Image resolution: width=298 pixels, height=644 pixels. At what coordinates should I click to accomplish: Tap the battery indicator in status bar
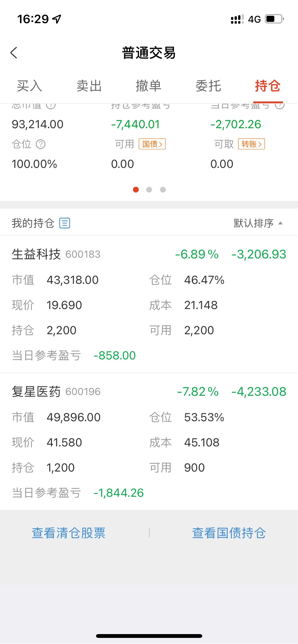[275, 19]
